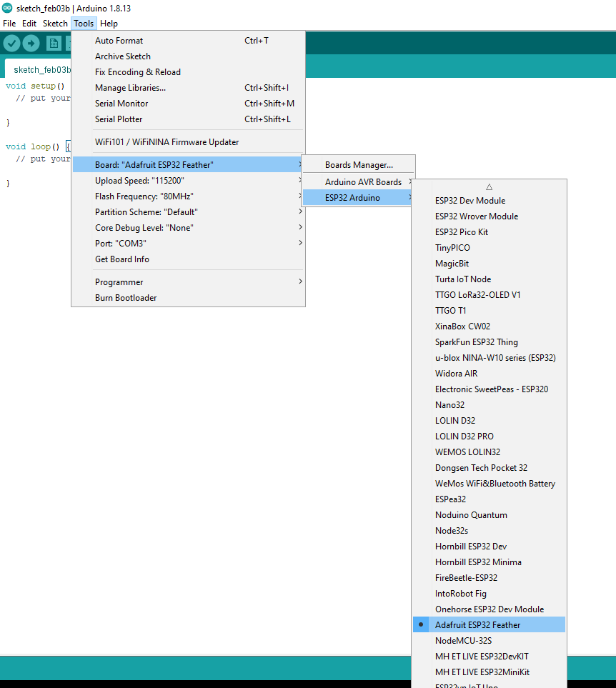Open the Sketch menu
The width and height of the screenshot is (616, 688).
point(55,24)
